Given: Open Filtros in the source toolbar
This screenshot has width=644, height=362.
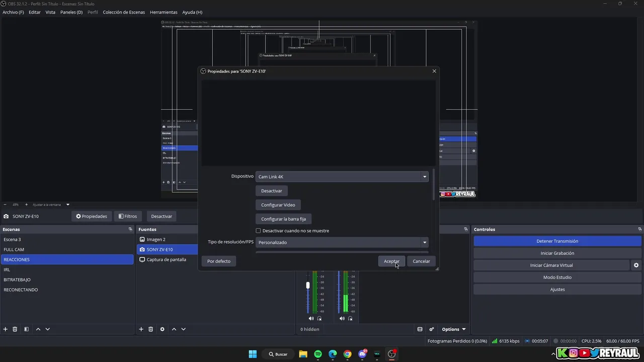Looking at the screenshot, I should point(128,216).
